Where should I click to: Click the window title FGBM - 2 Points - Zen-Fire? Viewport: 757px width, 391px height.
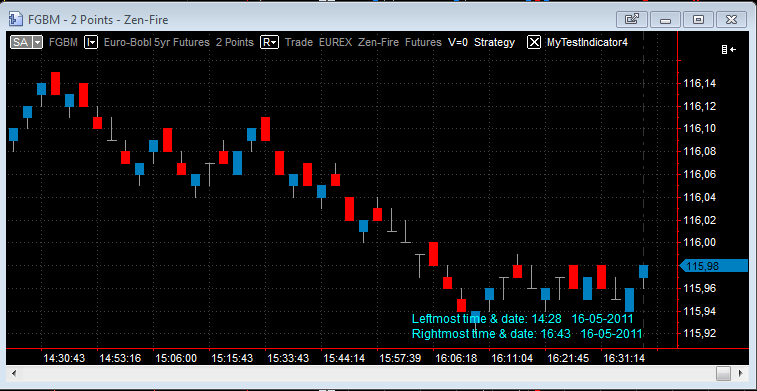(x=98, y=20)
